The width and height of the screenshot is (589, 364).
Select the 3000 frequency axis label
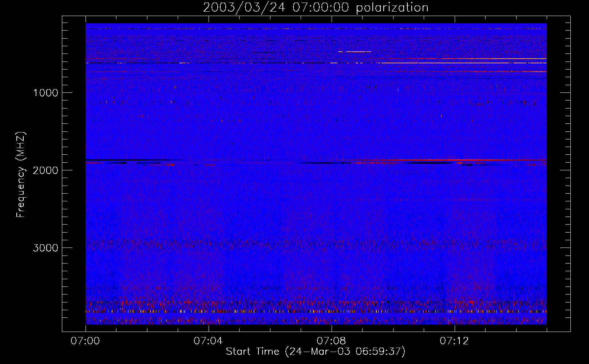pos(46,248)
